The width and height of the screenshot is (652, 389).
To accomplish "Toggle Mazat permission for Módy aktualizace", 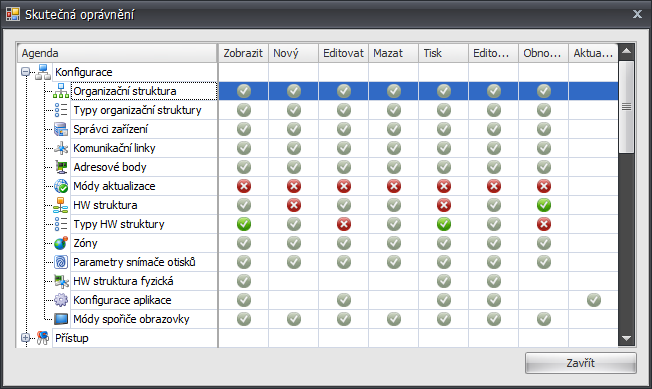I will tap(394, 186).
